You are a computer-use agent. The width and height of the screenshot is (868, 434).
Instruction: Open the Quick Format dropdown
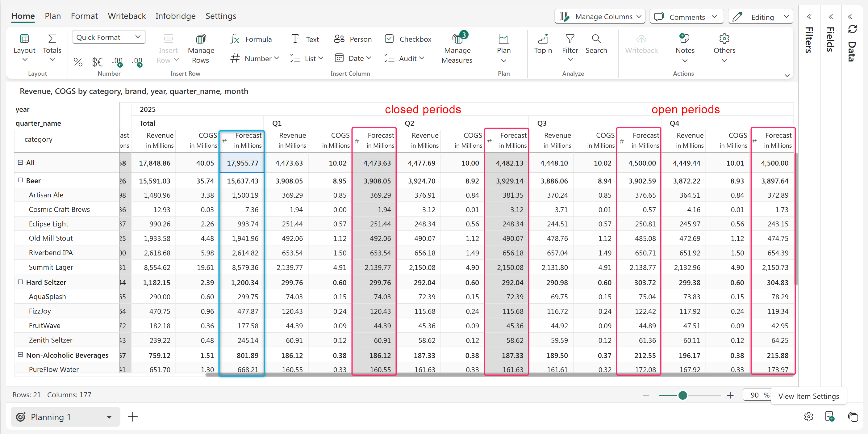(x=109, y=37)
